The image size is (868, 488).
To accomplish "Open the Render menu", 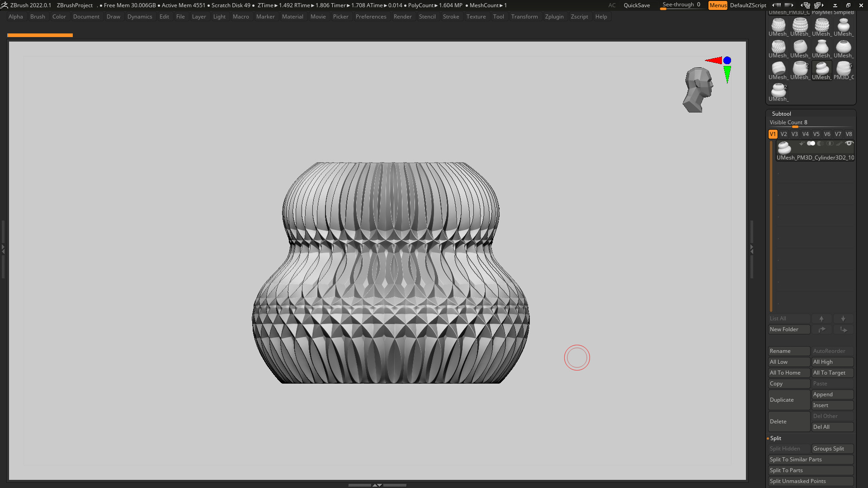I will pos(402,17).
